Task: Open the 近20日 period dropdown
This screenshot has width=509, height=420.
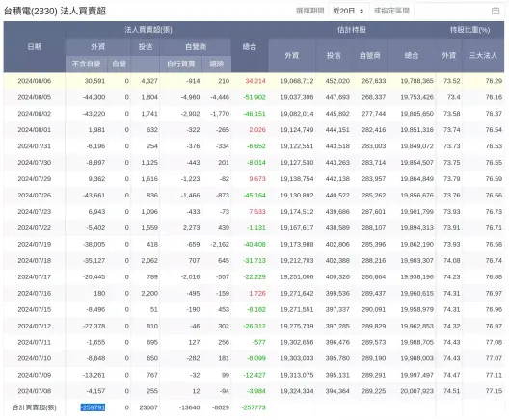Action: pos(348,11)
